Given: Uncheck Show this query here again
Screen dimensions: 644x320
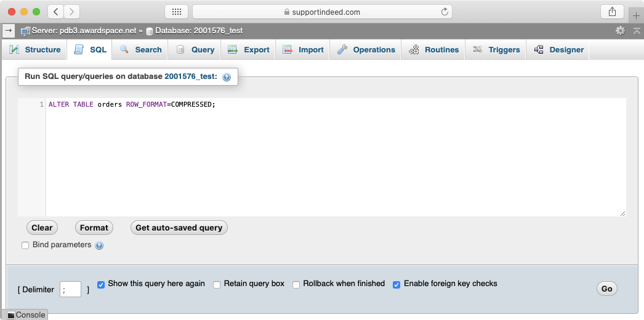Looking at the screenshot, I should coord(101,284).
